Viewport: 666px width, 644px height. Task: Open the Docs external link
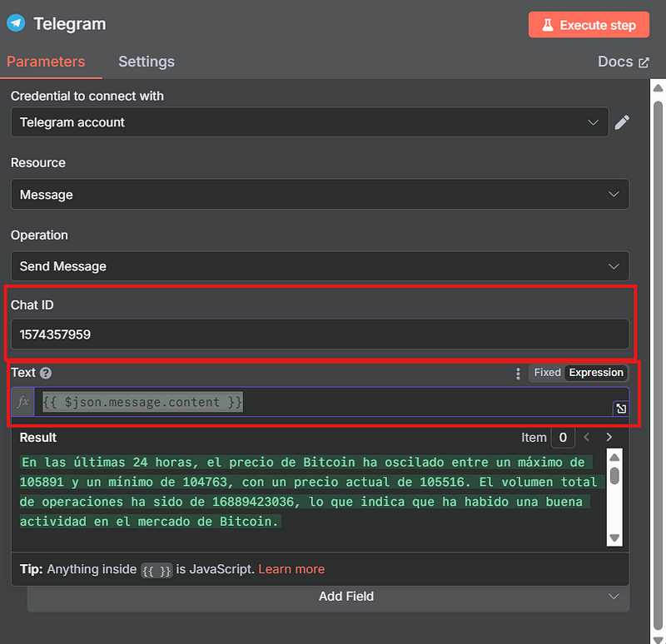(x=623, y=62)
